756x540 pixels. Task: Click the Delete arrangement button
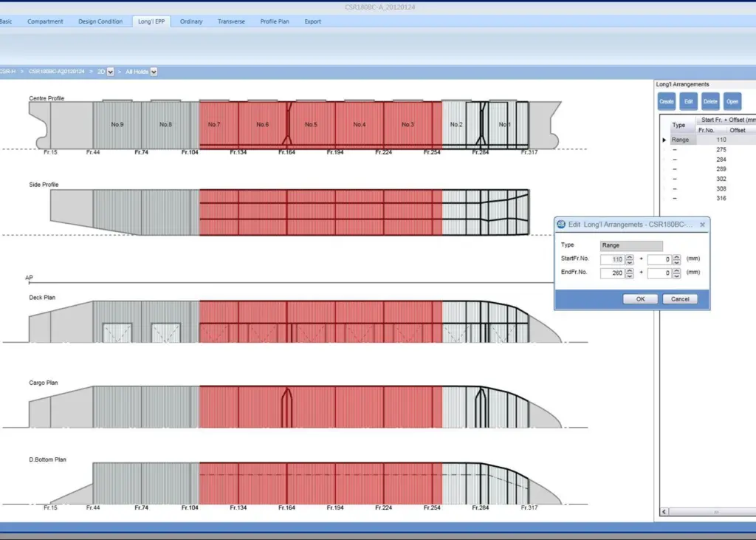pyautogui.click(x=710, y=101)
